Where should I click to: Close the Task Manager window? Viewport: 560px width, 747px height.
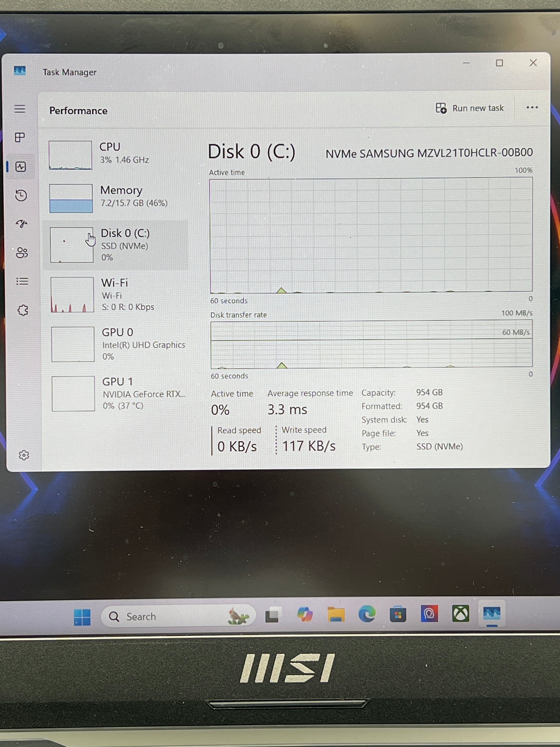533,63
